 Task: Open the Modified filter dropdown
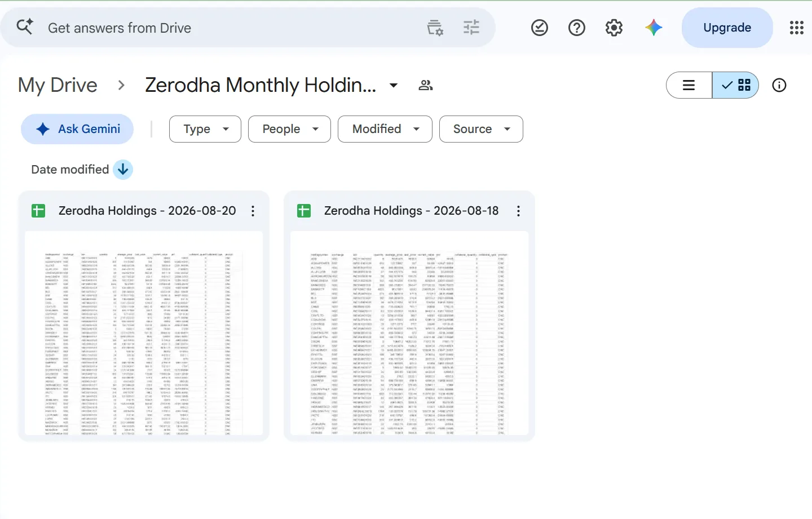[385, 129]
